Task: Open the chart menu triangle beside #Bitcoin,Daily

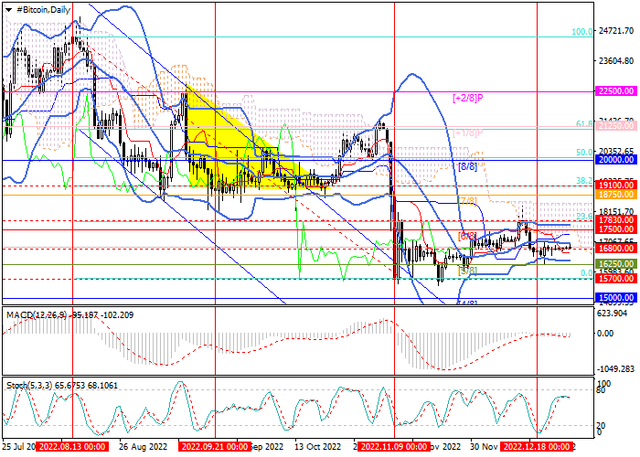Action: (9, 9)
